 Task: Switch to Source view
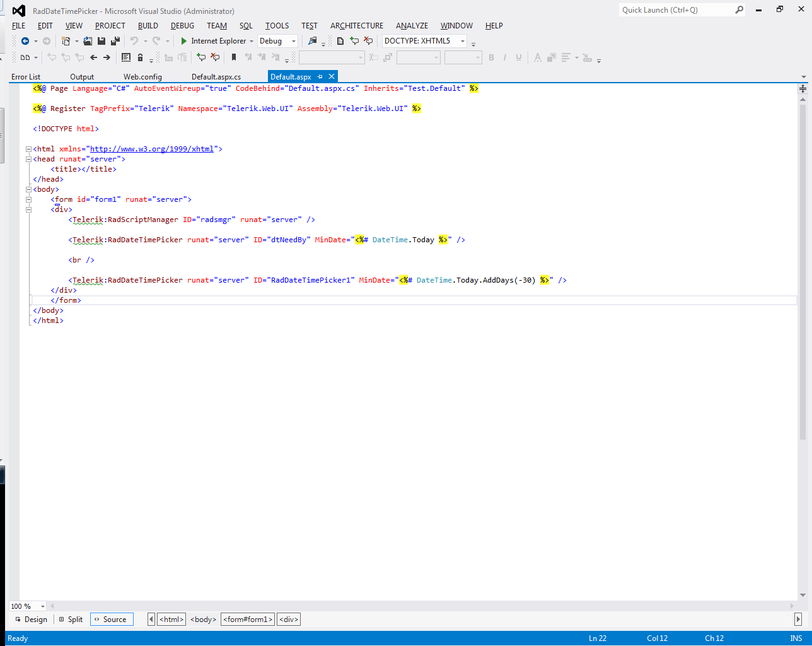point(112,620)
